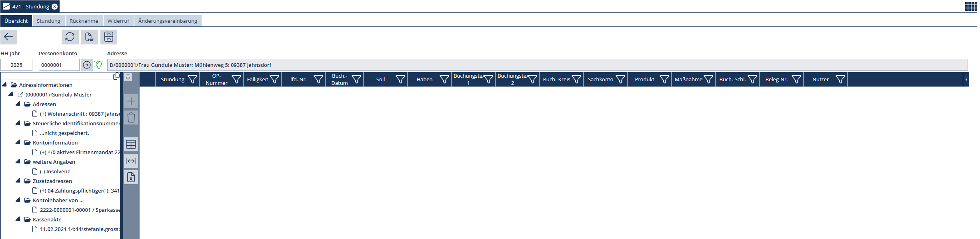The height and width of the screenshot is (239, 980).
Task: Open the Änderungsvereinbarung tab
Action: click(x=168, y=21)
